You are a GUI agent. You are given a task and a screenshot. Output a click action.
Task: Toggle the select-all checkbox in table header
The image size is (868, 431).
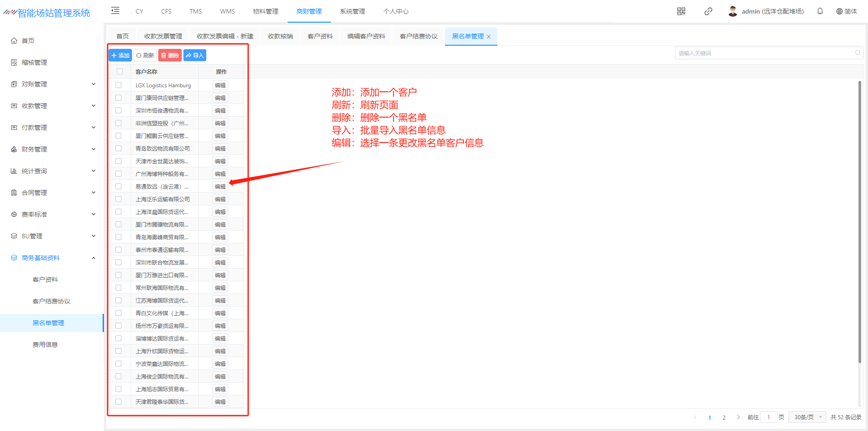[120, 71]
